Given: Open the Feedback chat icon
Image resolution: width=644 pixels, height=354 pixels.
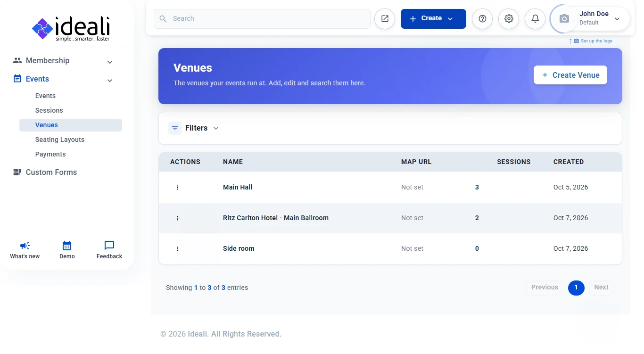Looking at the screenshot, I should click(x=109, y=246).
